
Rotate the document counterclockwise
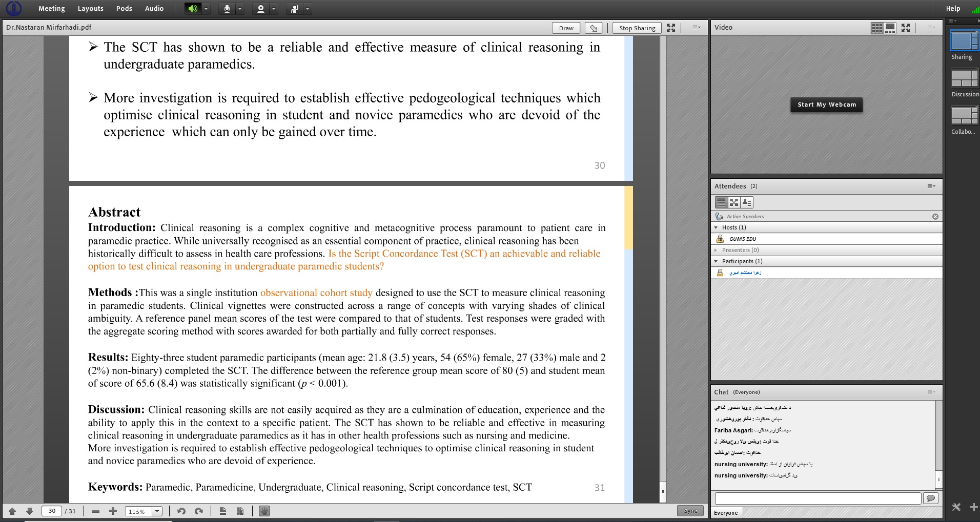point(181,511)
